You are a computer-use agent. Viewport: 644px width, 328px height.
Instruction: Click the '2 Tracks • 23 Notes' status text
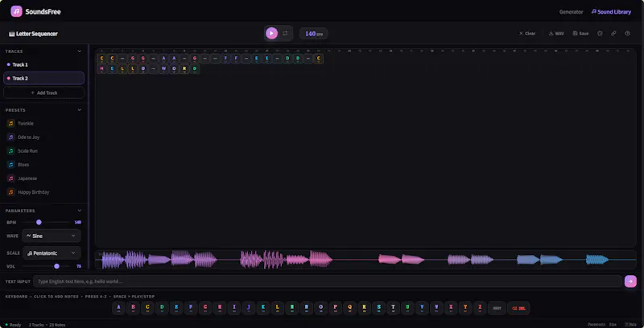coord(47,325)
